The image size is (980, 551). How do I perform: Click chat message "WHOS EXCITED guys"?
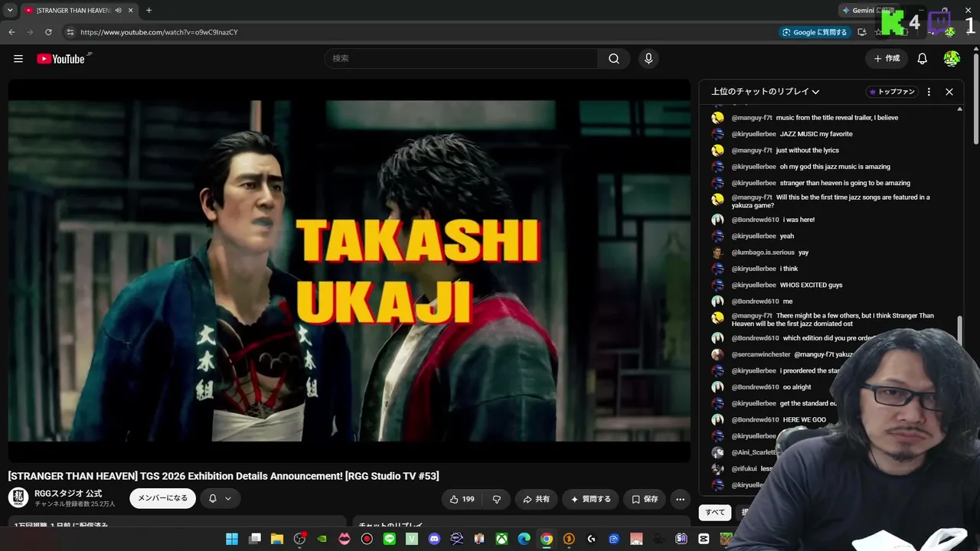[811, 285]
